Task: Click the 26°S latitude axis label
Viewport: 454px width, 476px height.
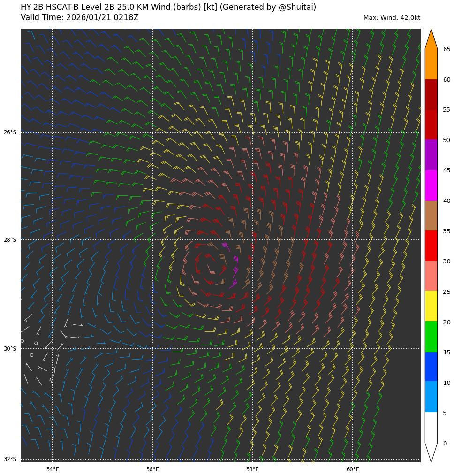Action: [x=10, y=132]
